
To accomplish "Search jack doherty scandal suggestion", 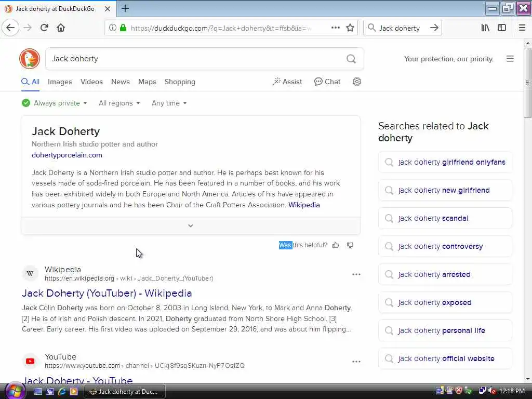I will (445, 219).
